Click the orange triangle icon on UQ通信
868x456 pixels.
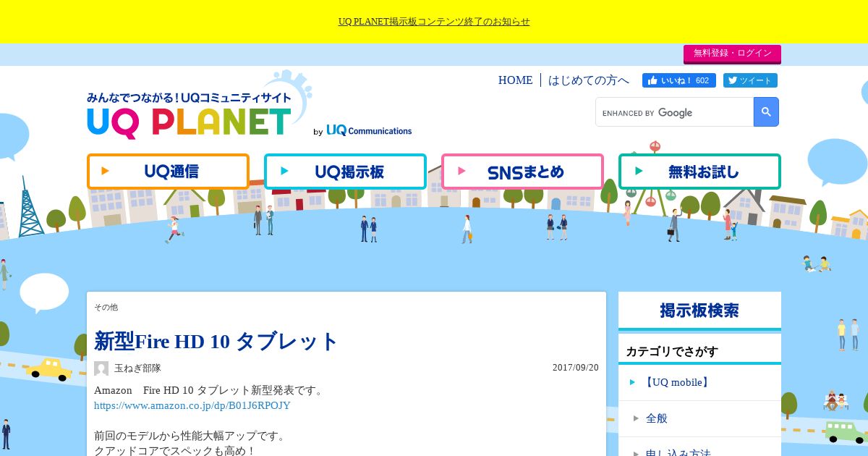[x=106, y=172]
